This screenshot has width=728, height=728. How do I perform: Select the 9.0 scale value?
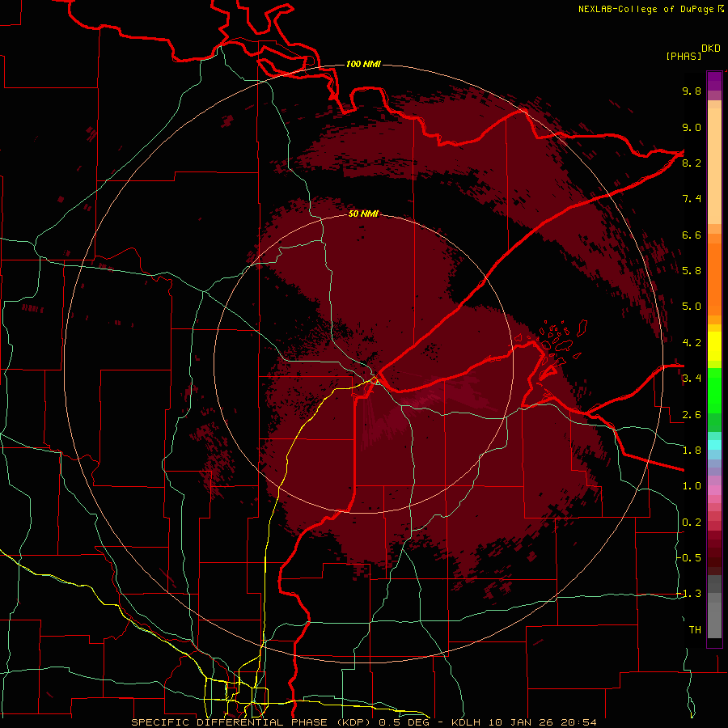click(x=692, y=127)
